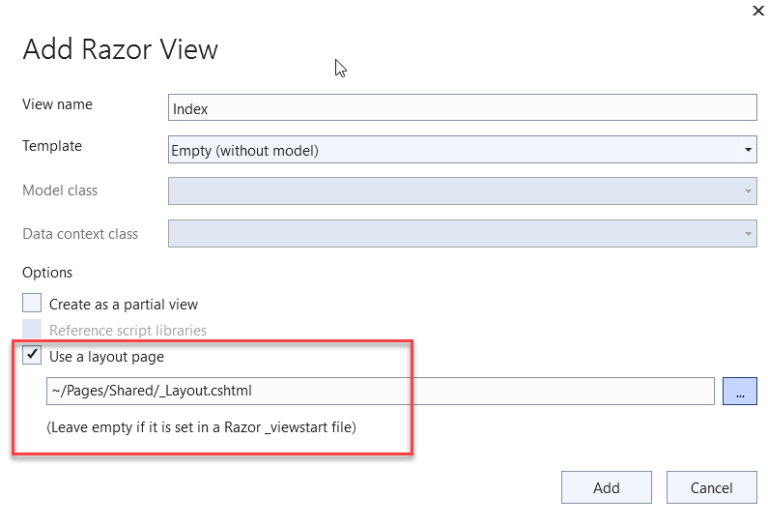Screen dimensions: 768x526
Task: Focus the View name field containing Index
Action: click(x=462, y=108)
